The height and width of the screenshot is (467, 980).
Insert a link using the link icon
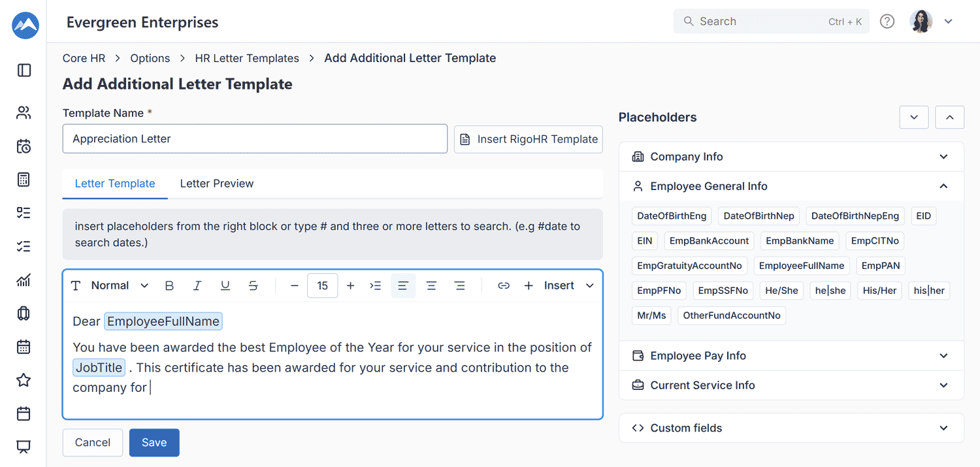503,285
